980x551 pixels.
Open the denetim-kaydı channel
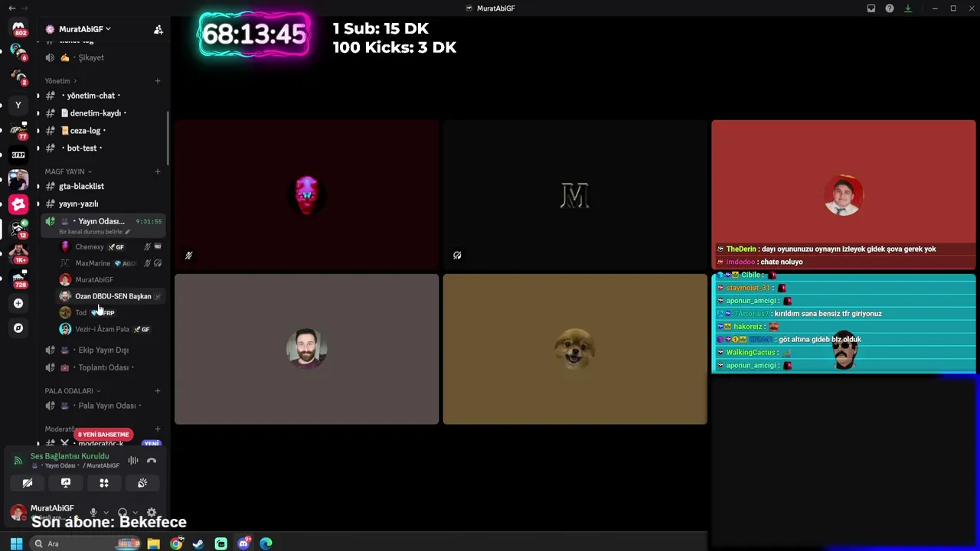(x=103, y=113)
